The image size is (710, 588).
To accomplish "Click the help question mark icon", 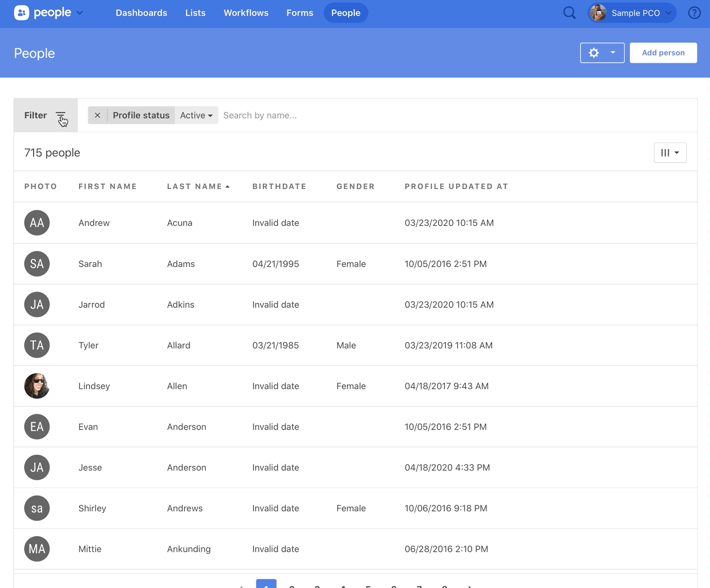I will point(694,13).
